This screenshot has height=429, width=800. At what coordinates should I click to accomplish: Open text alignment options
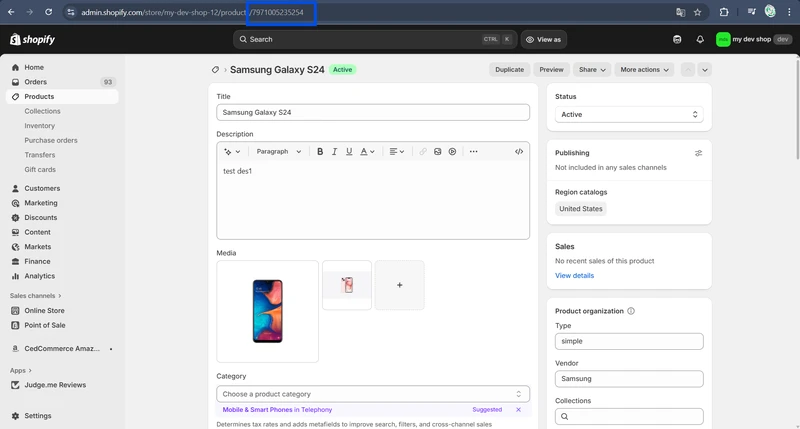pos(397,152)
